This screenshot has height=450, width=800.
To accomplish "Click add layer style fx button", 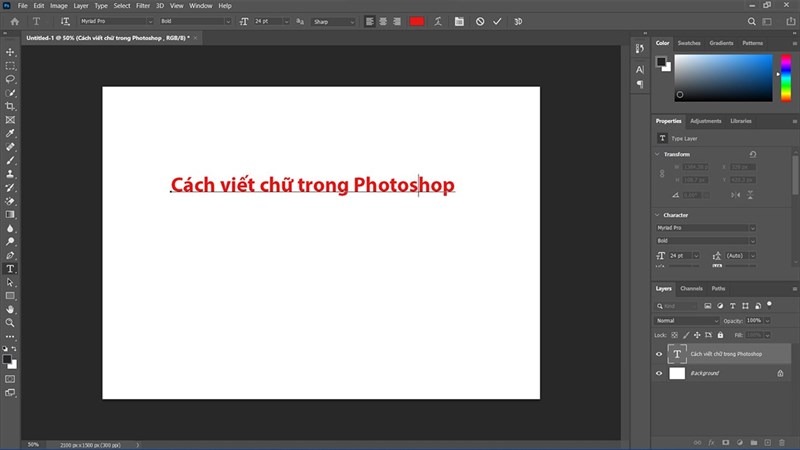I will 711,443.
